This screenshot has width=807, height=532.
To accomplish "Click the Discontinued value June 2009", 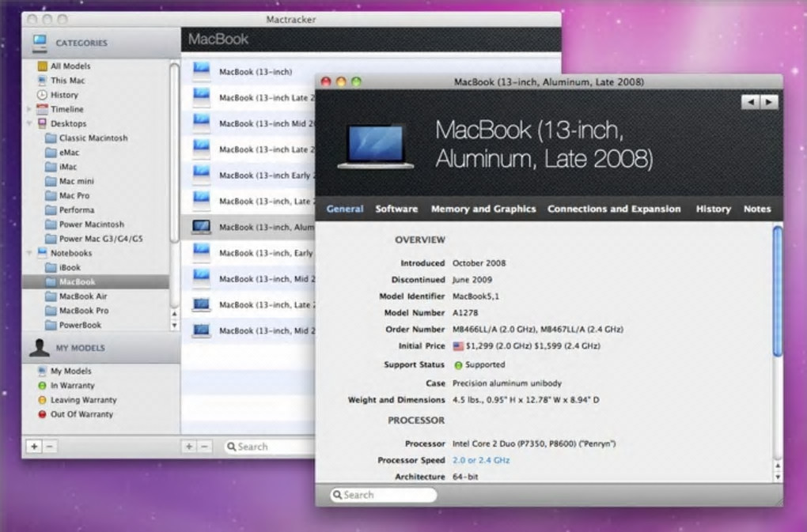I will pos(472,280).
